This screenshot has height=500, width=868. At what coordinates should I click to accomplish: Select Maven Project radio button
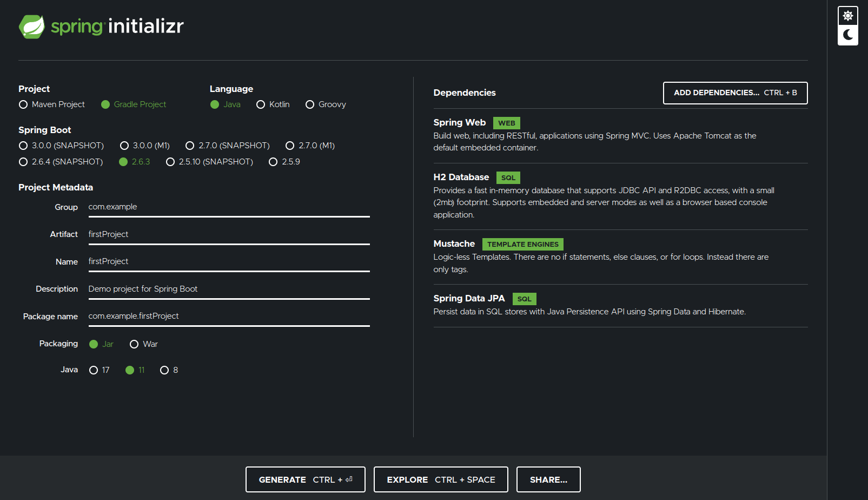[x=52, y=104]
